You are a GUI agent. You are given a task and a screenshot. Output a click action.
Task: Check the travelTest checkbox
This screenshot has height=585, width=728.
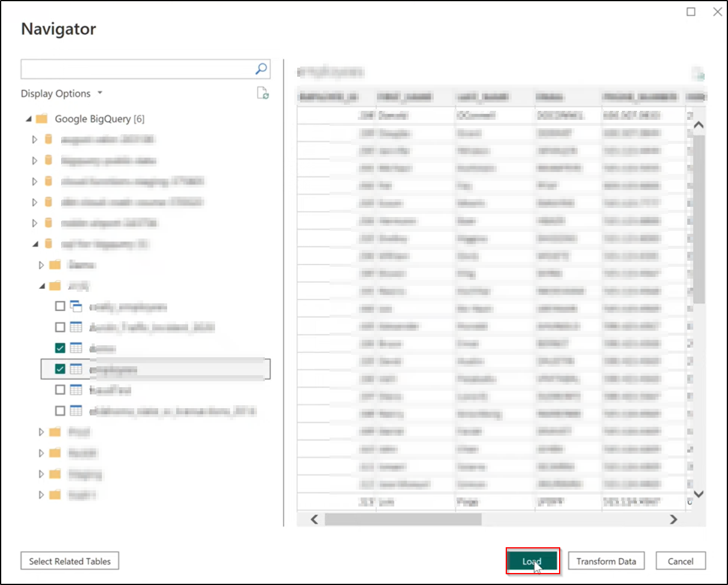coord(60,390)
